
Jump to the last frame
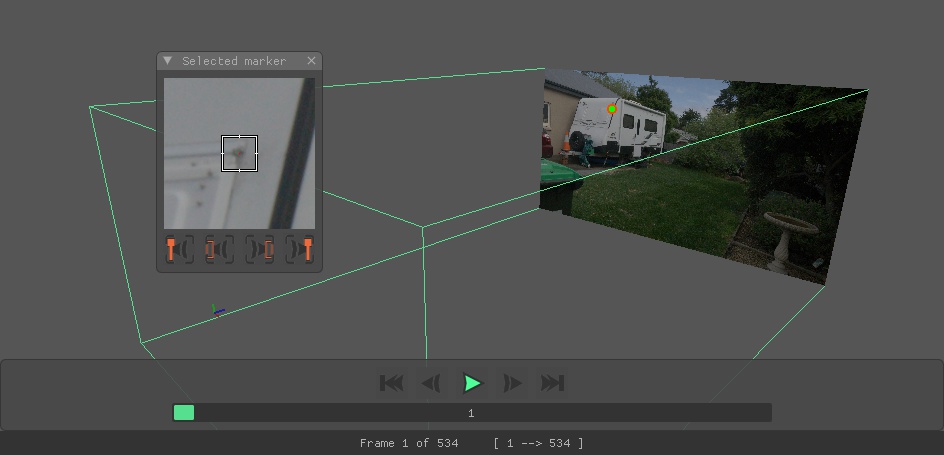coord(552,383)
